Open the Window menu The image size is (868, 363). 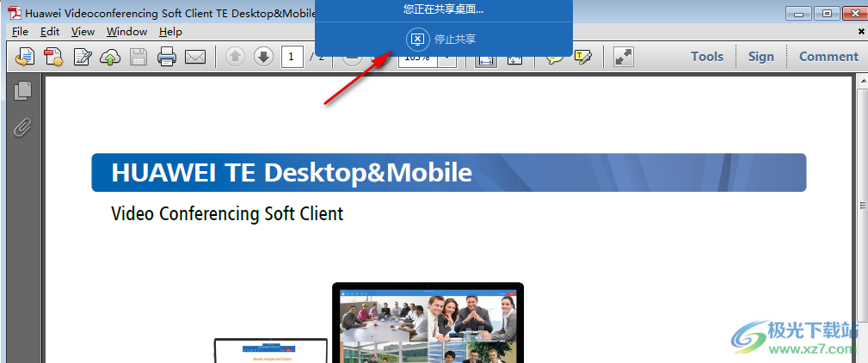[x=126, y=32]
